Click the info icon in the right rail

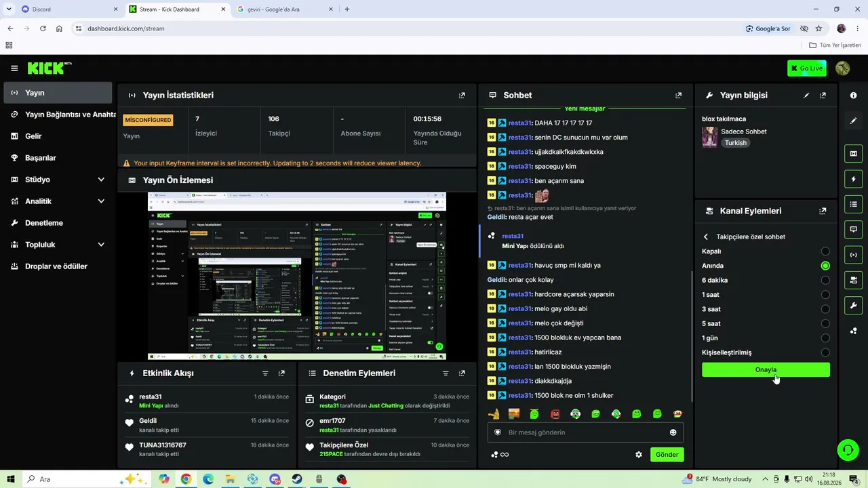pos(853,96)
